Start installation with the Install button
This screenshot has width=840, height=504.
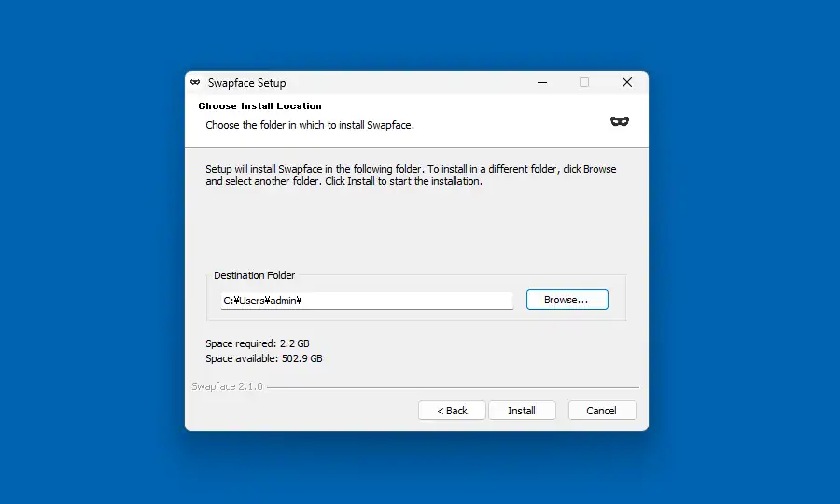(x=522, y=411)
